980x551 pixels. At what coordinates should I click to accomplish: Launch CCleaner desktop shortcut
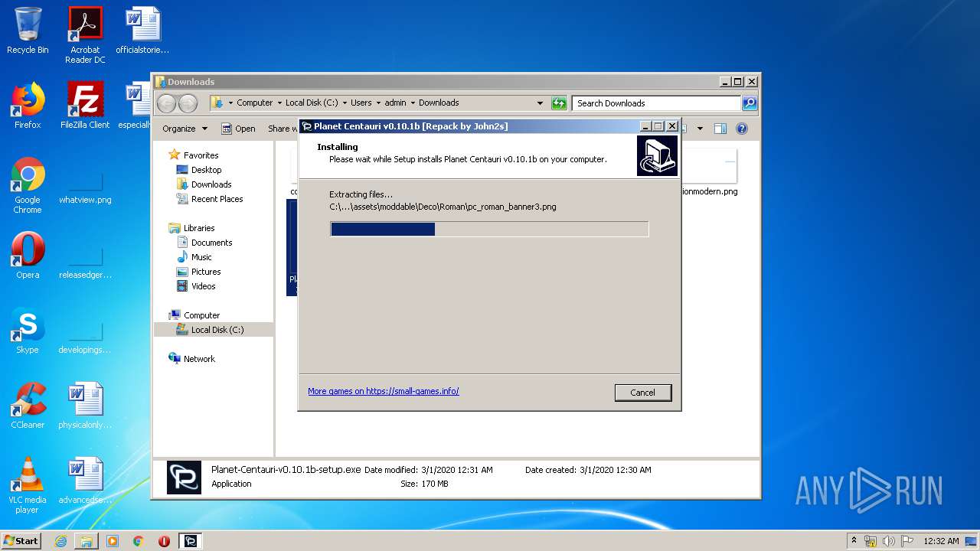point(28,406)
